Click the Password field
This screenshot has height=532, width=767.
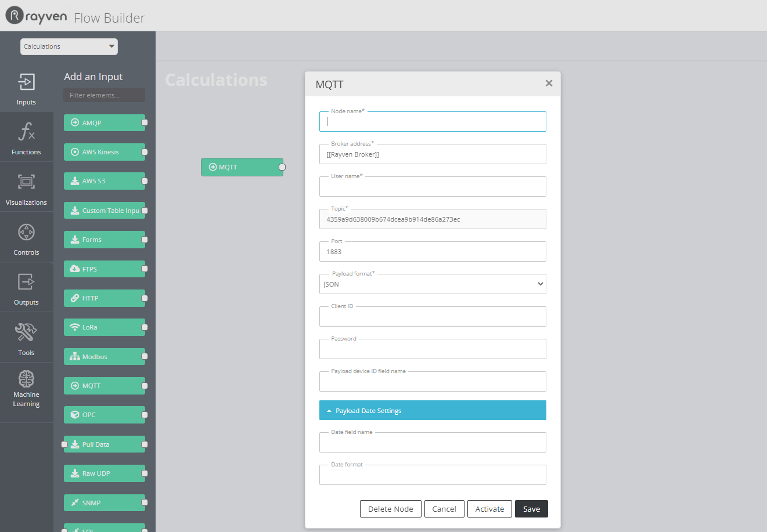[x=433, y=349]
